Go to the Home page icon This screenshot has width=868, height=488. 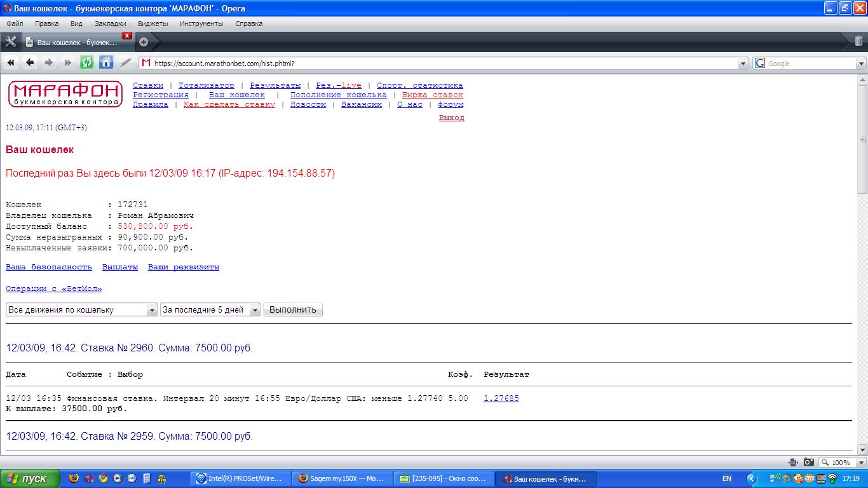106,62
